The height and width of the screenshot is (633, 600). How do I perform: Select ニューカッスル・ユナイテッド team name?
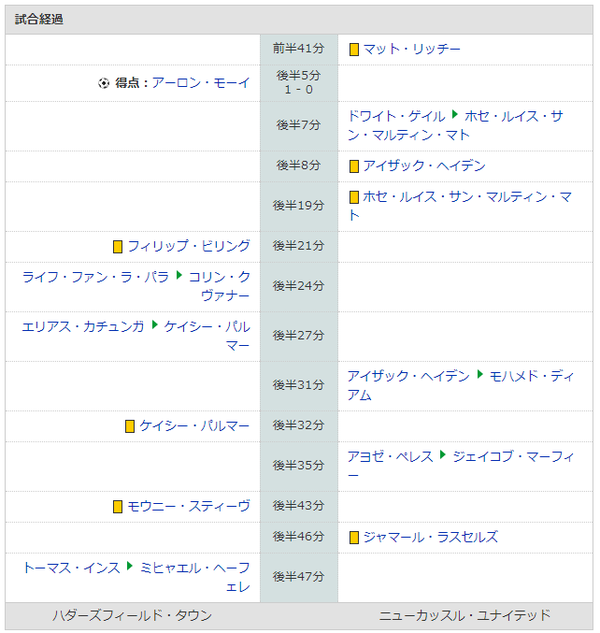coord(465,616)
